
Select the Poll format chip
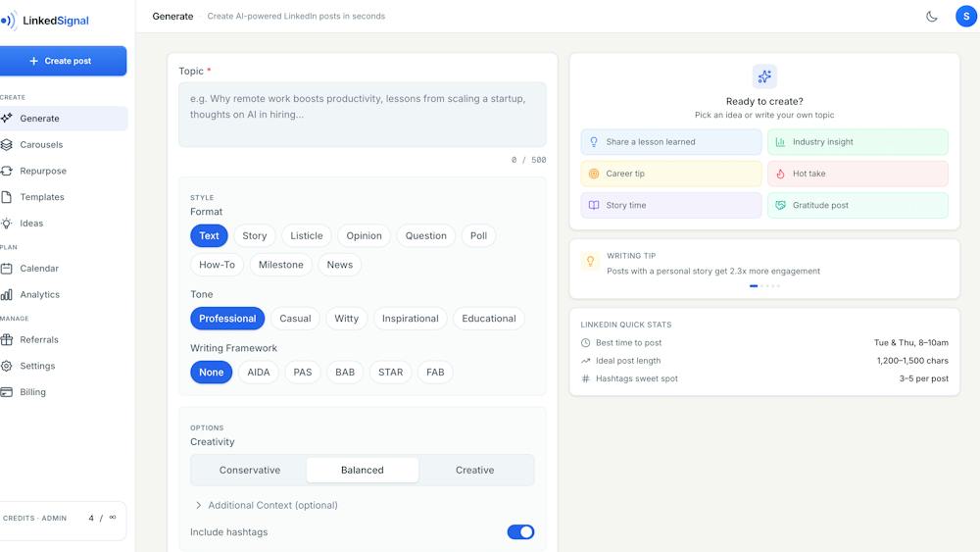pyautogui.click(x=479, y=235)
